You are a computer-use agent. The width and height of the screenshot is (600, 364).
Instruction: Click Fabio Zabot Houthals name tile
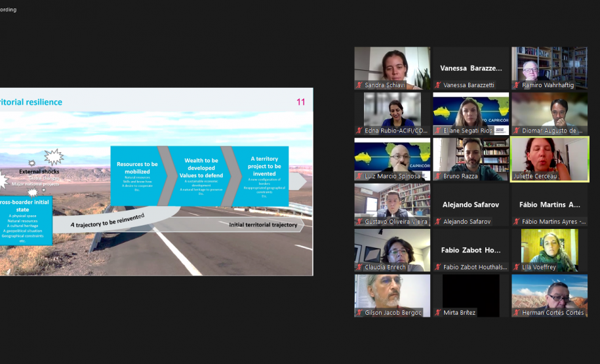[x=471, y=250]
